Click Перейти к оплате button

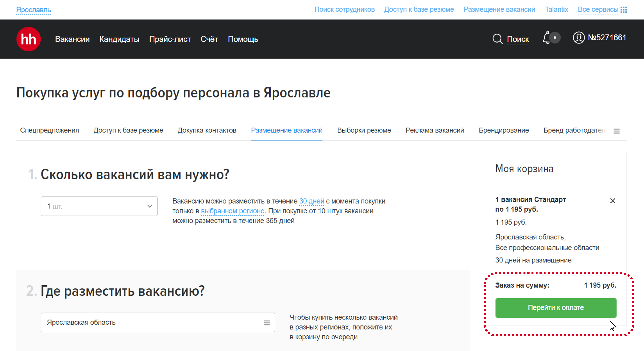pyautogui.click(x=556, y=308)
